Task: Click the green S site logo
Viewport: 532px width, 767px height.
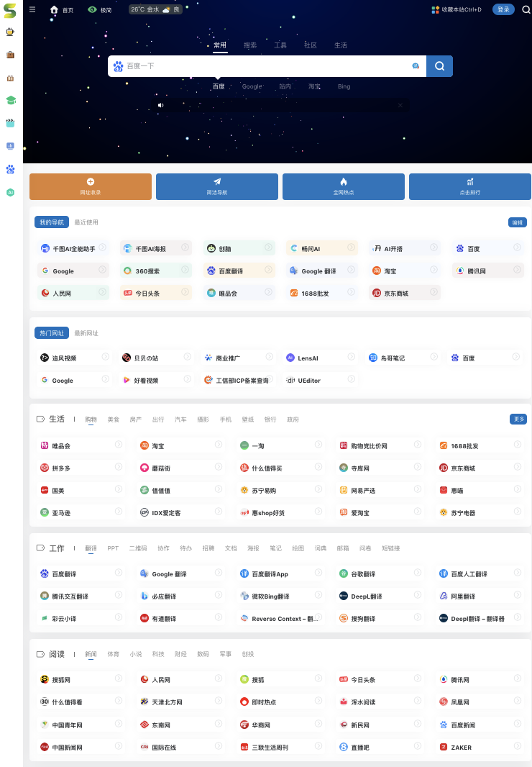Action: (x=10, y=10)
